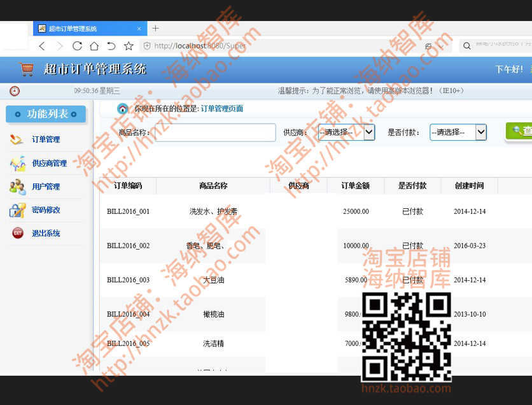Focus the 商品名称 search field
The height and width of the screenshot is (405, 532).
coord(215,132)
